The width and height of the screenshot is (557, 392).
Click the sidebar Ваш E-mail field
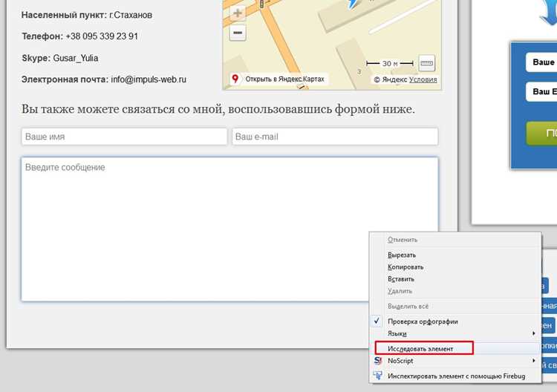(541, 91)
